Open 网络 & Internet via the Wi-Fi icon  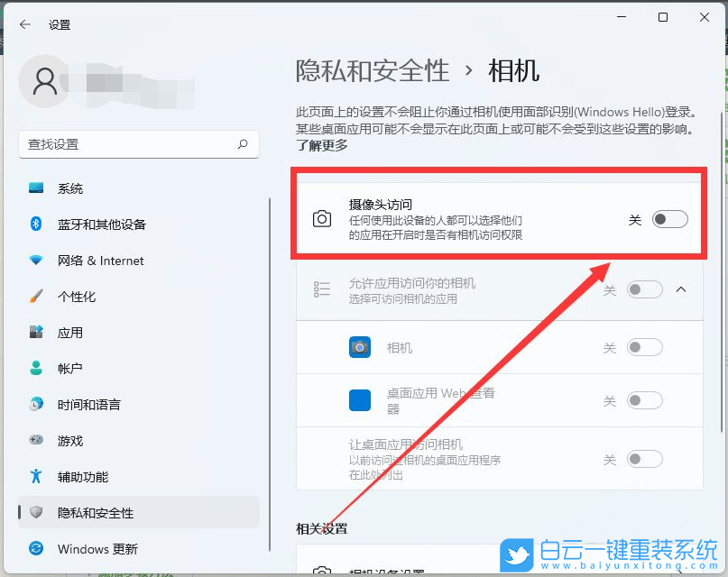click(x=36, y=261)
